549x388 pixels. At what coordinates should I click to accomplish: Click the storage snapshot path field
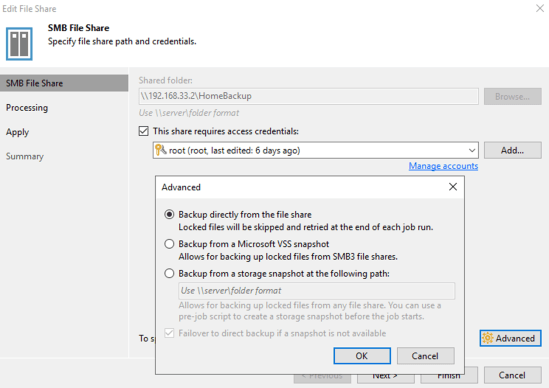[x=317, y=291]
